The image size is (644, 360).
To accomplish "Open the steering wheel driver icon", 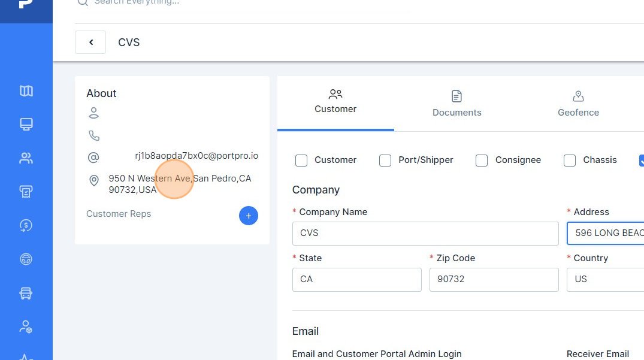I will pyautogui.click(x=26, y=259).
